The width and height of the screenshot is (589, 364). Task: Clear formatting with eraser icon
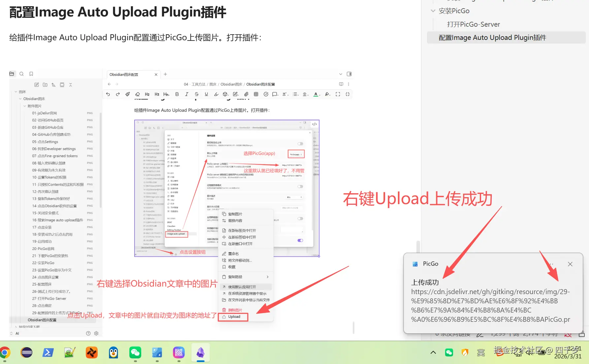click(138, 94)
